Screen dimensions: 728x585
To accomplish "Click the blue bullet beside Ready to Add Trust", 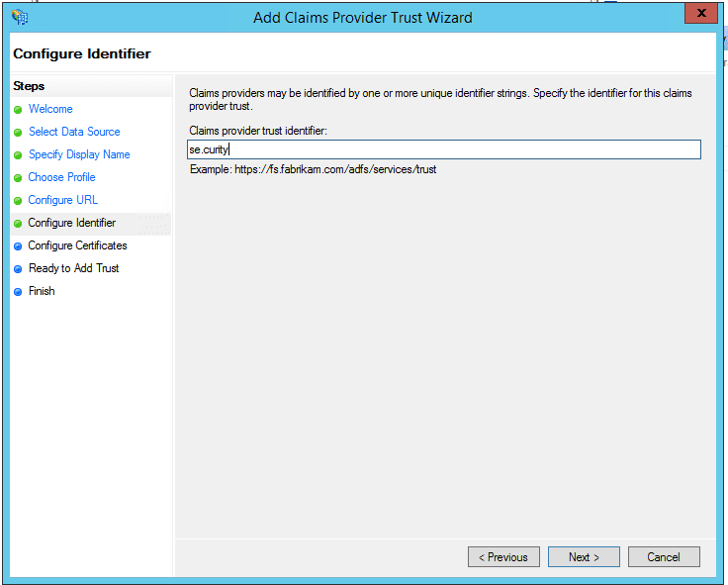I will (18, 269).
